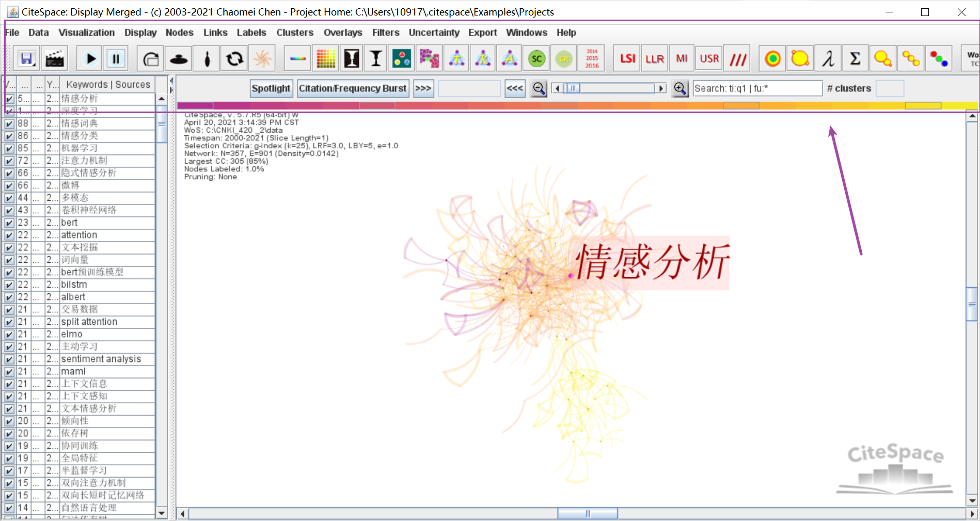Click the black hourglass-shaped icon
Viewport: 980px width, 521px height.
(352, 59)
